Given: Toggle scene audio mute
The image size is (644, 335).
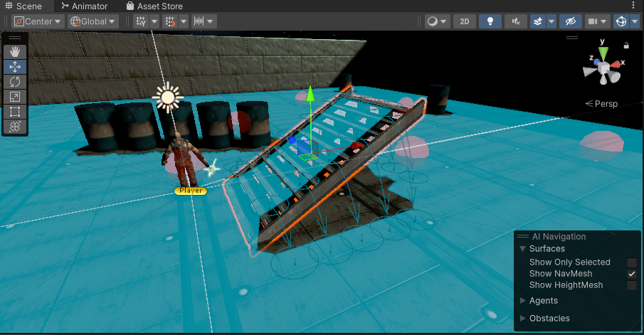Looking at the screenshot, I should click(516, 21).
